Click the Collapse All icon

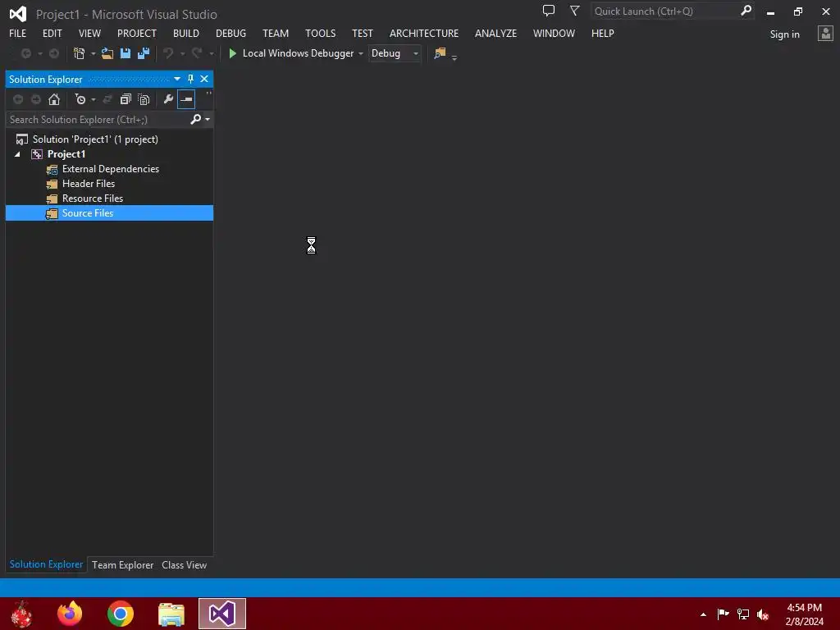(x=126, y=99)
